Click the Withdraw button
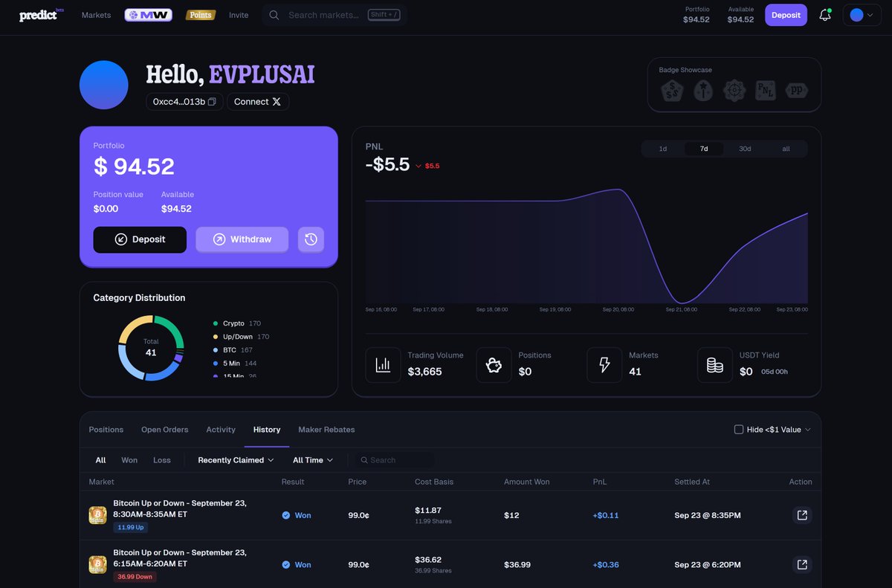The image size is (892, 588). tap(242, 239)
